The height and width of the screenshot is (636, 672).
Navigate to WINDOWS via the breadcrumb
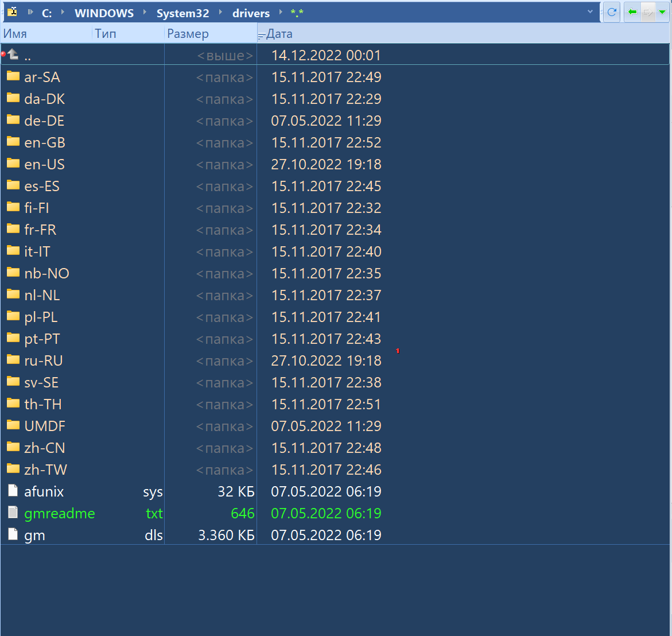pos(104,12)
